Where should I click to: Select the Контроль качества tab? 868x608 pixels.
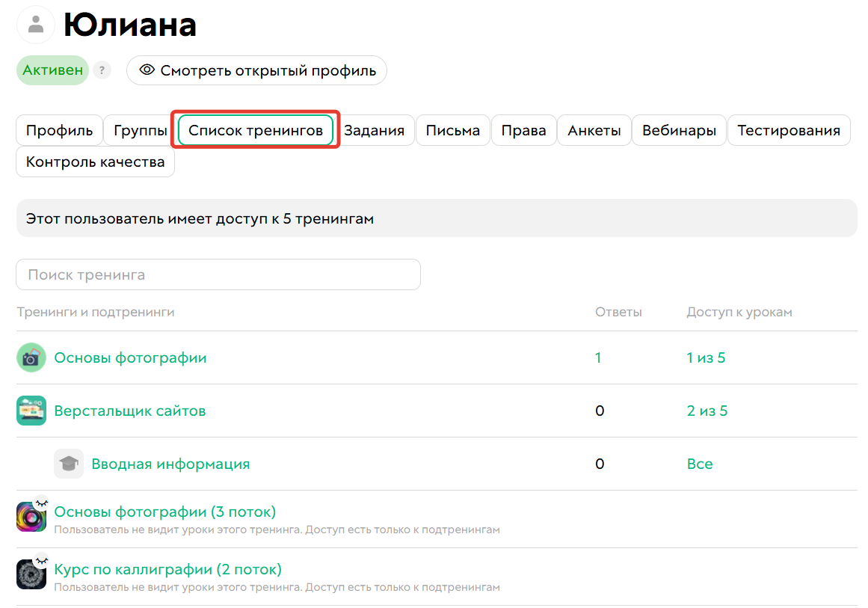pyautogui.click(x=95, y=162)
